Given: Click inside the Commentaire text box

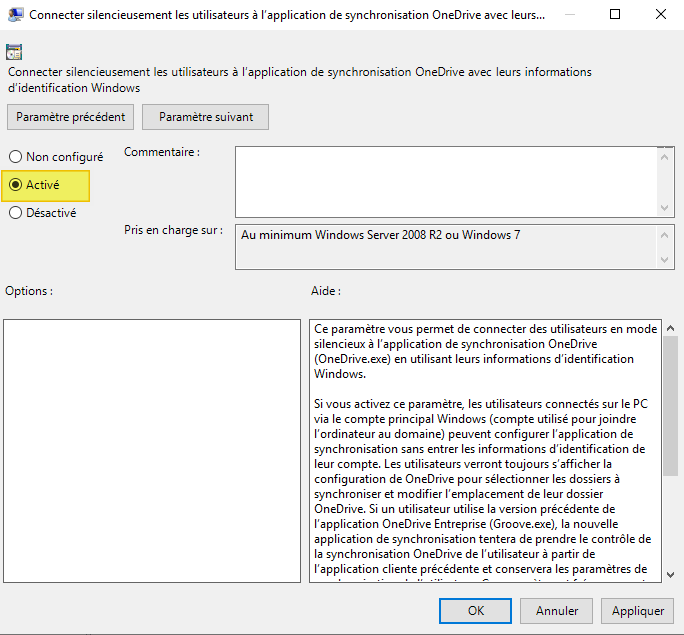Looking at the screenshot, I should [x=446, y=182].
